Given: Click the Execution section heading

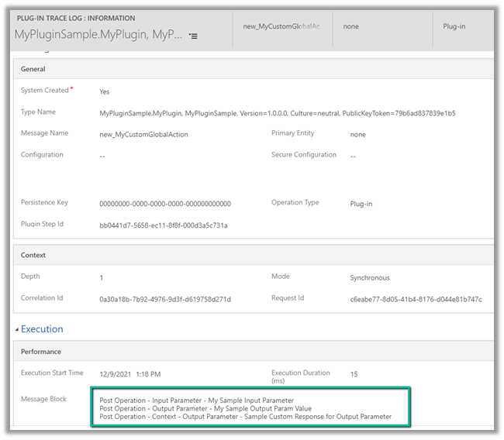Looking at the screenshot, I should (x=42, y=329).
